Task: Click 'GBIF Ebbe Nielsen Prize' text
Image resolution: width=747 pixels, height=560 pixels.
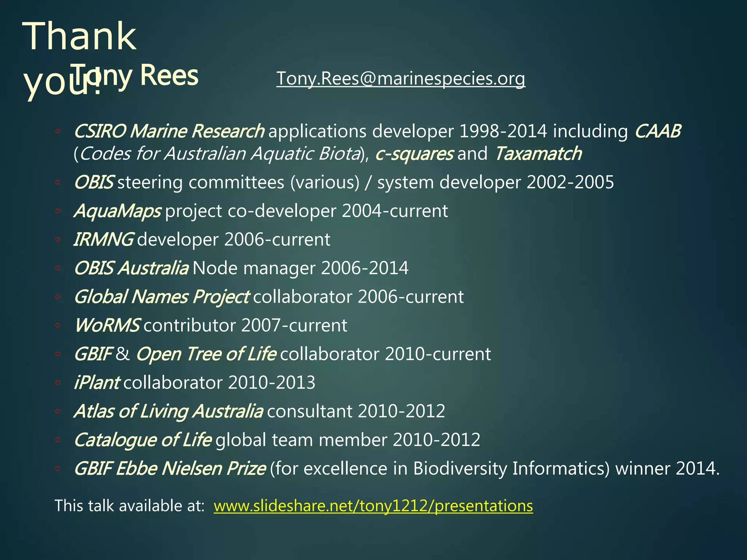Action: tap(170, 468)
